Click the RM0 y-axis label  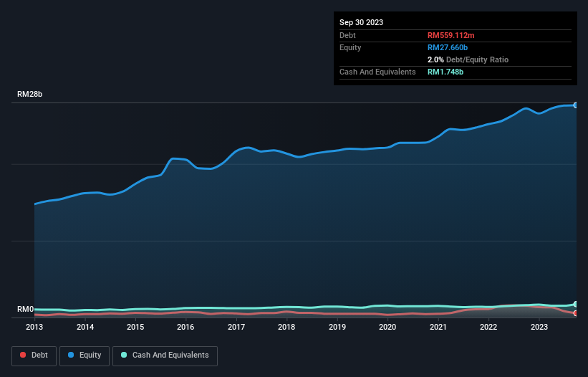(26, 309)
